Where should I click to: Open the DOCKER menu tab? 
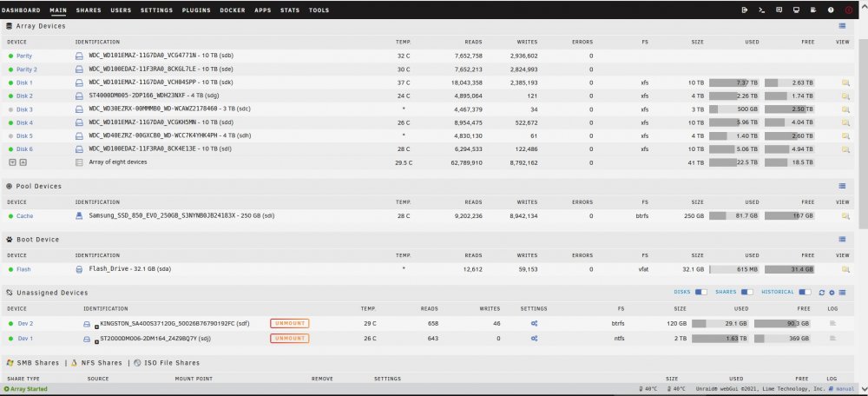coord(233,10)
